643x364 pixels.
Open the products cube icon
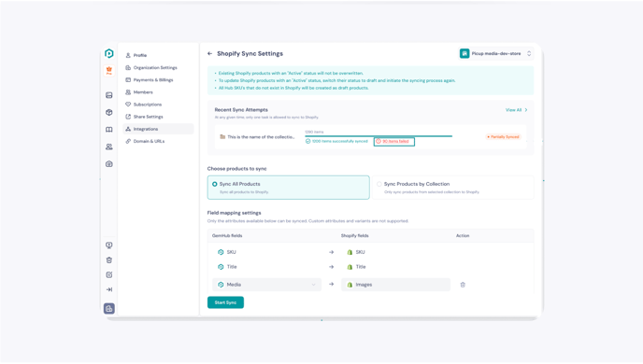109,112
